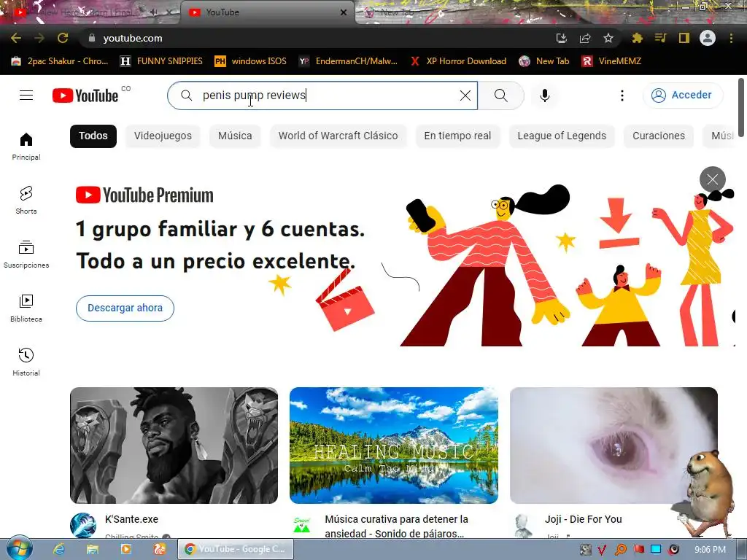Viewport: 747px width, 560px height.
Task: Dismiss the YouTube Premium banner
Action: [713, 179]
